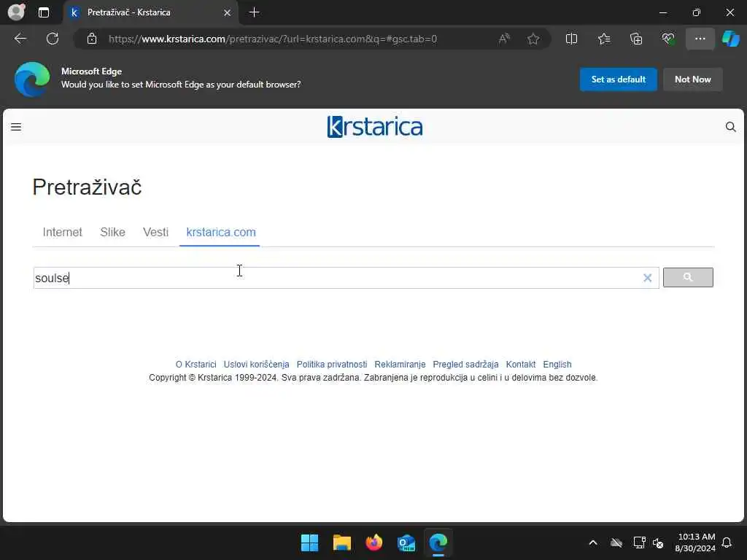Dismiss prompt with Not Now

point(693,79)
